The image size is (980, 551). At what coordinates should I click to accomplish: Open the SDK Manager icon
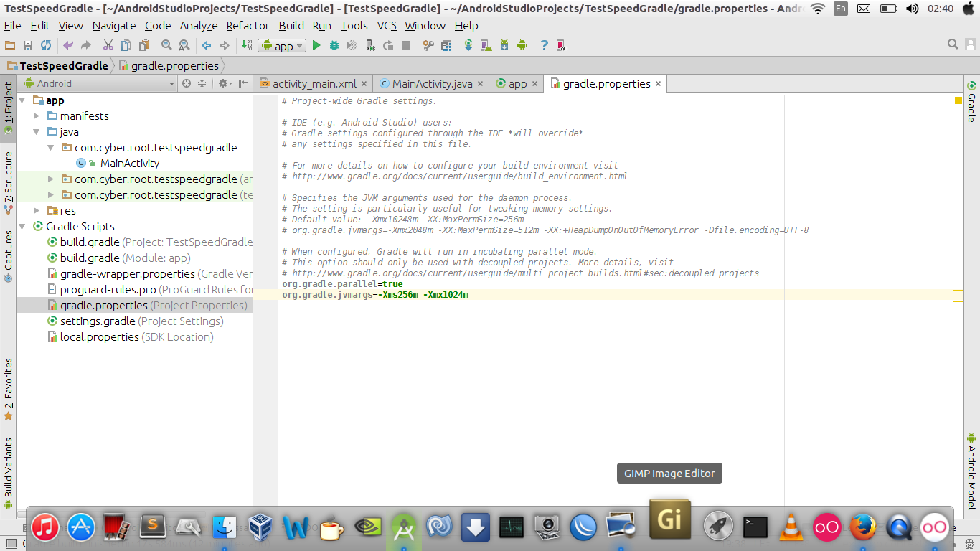504,44
